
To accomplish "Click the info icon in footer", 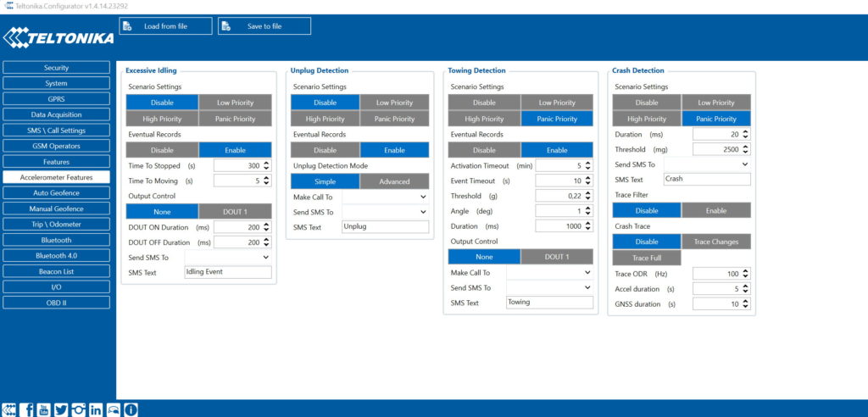I will [x=131, y=410].
